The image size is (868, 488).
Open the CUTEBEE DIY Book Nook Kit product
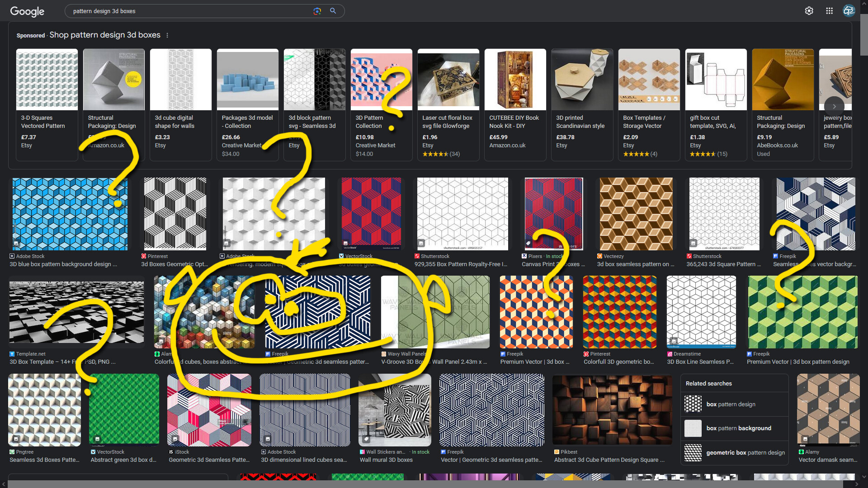(x=515, y=80)
